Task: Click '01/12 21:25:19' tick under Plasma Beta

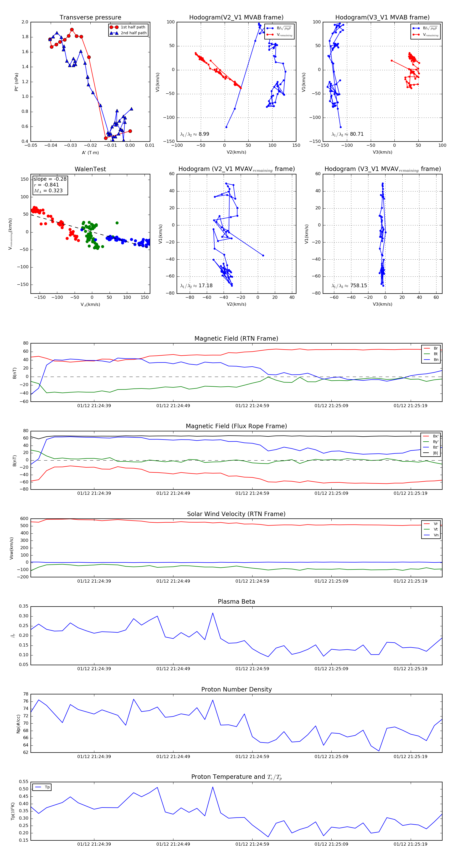Action: pyautogui.click(x=410, y=669)
